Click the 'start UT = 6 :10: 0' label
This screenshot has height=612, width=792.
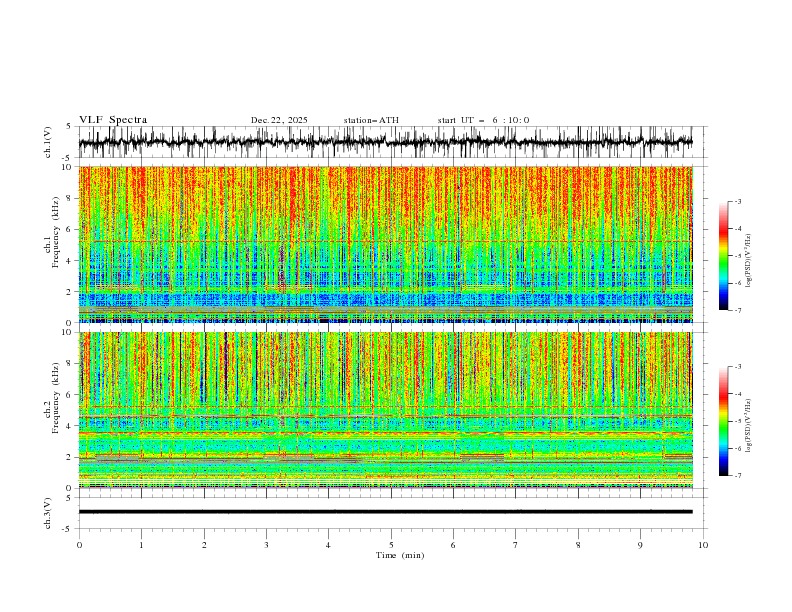point(483,120)
